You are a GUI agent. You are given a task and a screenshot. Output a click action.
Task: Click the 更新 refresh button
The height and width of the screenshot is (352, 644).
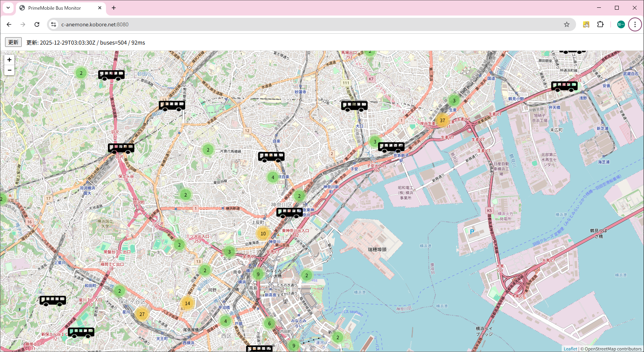pos(13,42)
